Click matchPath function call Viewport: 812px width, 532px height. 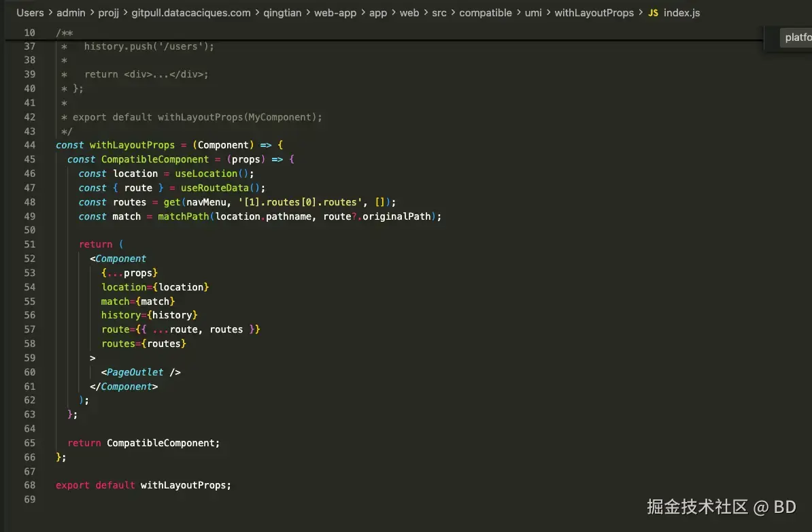pyautogui.click(x=184, y=216)
